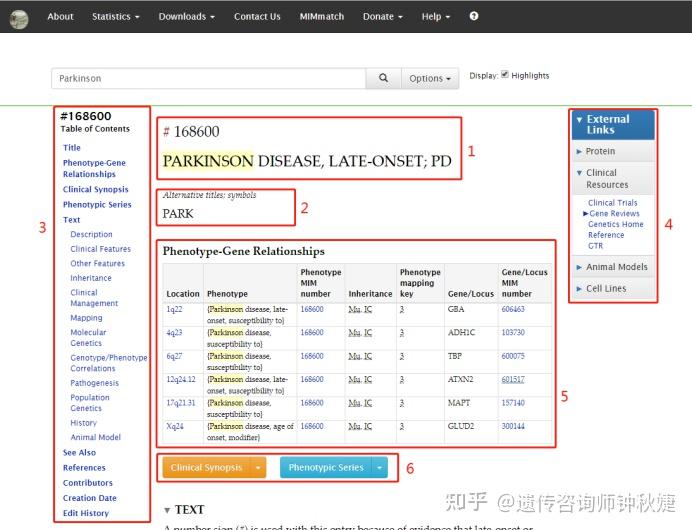
Task: Jump to Phenotypic Series in contents
Action: (x=97, y=205)
